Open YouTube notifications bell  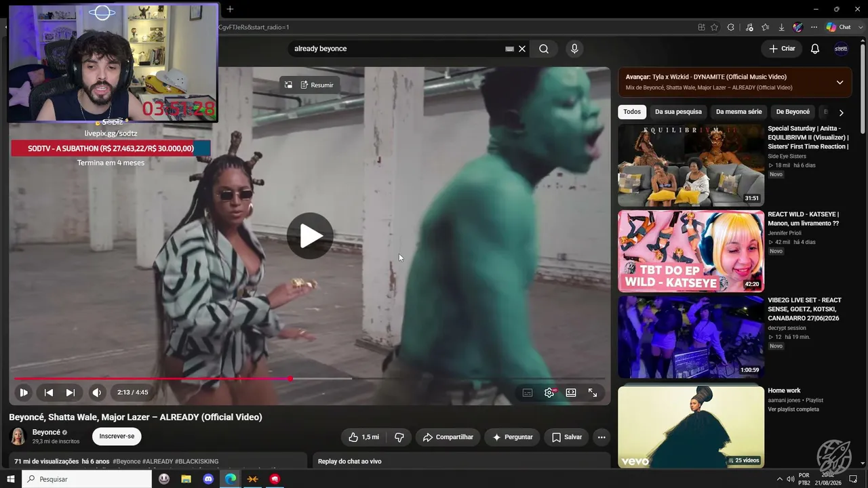coord(815,49)
